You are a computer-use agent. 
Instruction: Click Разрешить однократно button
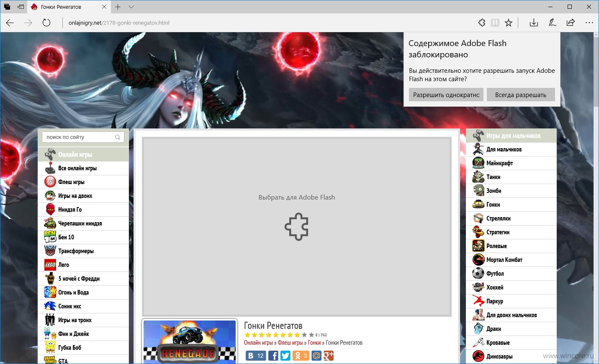click(446, 95)
